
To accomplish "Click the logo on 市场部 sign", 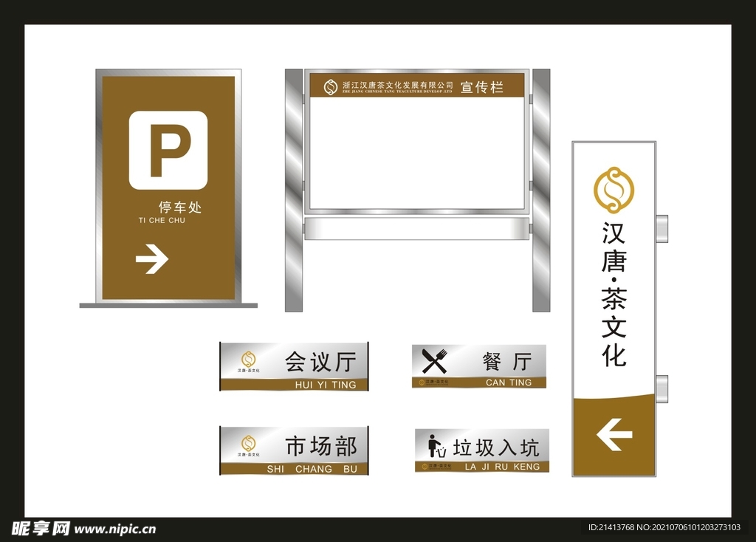I will tap(248, 443).
